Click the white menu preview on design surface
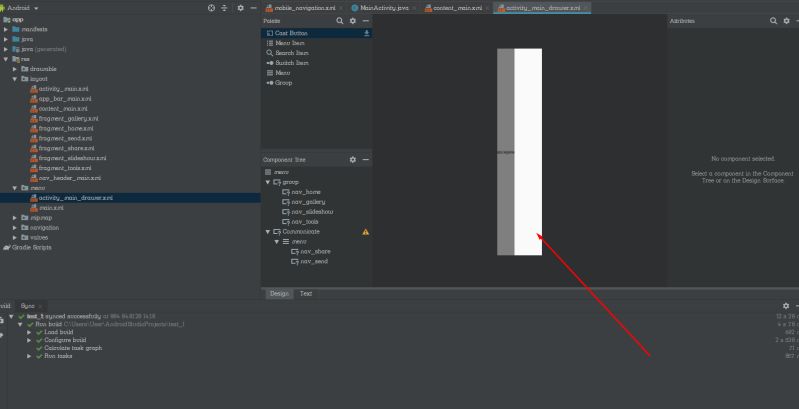Screen dimensions: 799x409 click(528, 152)
